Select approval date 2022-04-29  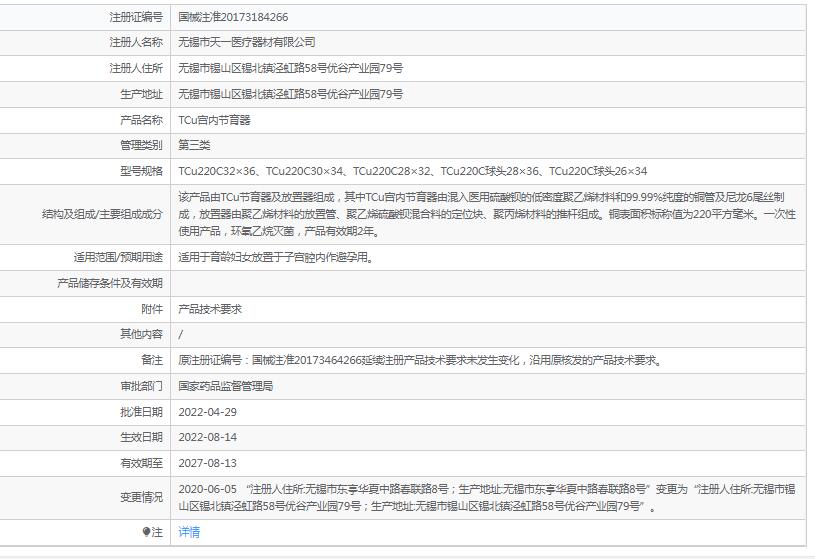(x=207, y=412)
